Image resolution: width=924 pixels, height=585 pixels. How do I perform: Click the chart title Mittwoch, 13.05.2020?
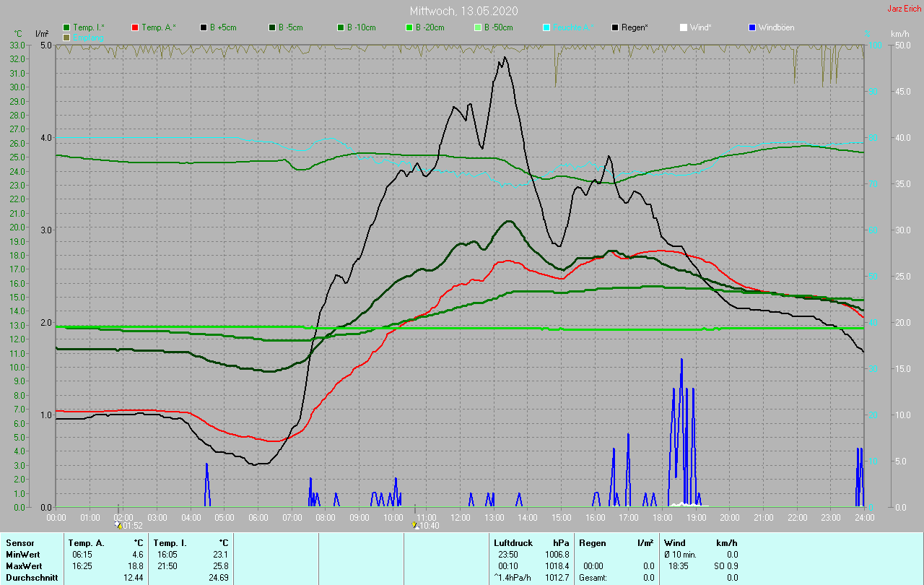pos(463,11)
